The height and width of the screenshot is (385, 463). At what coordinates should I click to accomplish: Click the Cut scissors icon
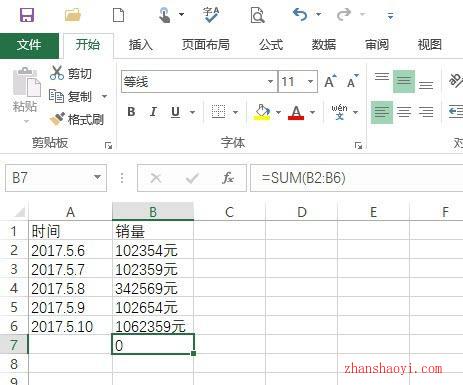coord(57,73)
